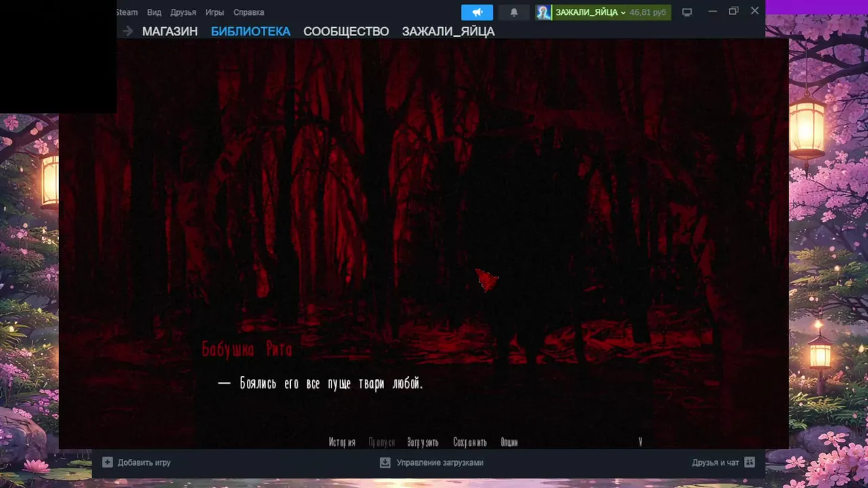Image resolution: width=868 pixels, height=488 pixels.
Task: Click the Бабушка Рита speaker name
Action: pyautogui.click(x=247, y=349)
